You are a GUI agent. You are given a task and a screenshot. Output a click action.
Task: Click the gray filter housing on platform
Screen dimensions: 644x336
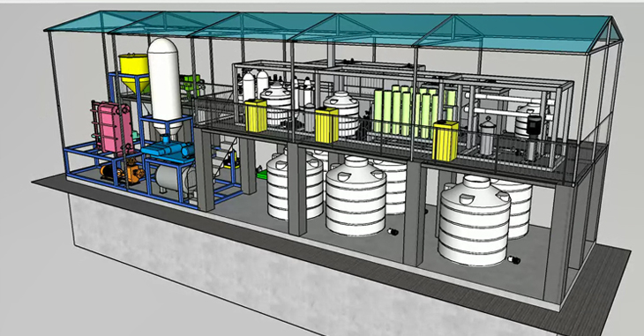[x=487, y=137]
